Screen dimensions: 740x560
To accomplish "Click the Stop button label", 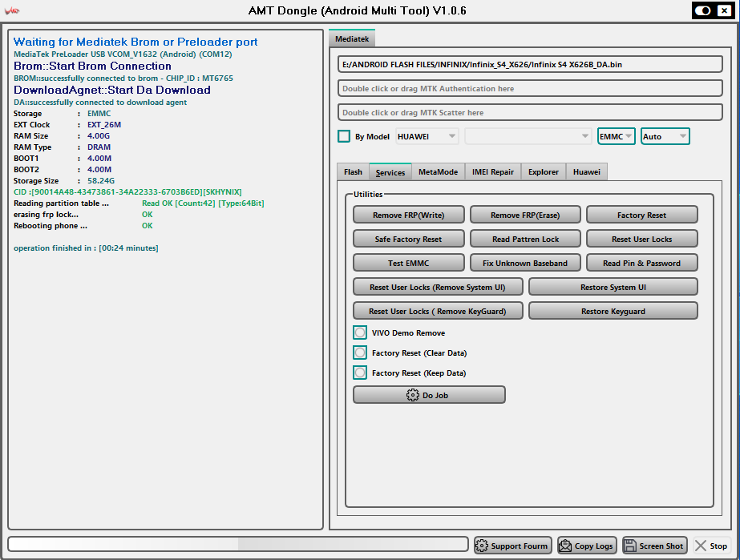I will [x=718, y=546].
